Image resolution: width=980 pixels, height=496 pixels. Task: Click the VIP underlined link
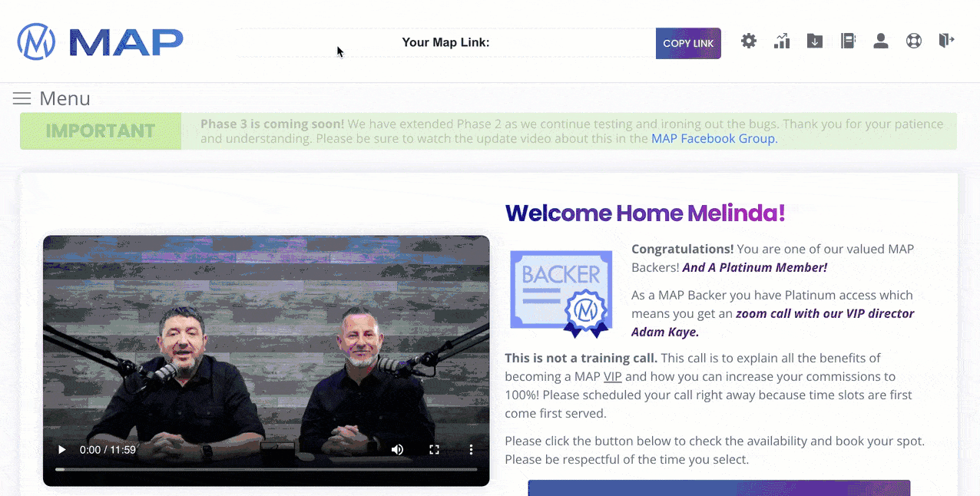(x=612, y=376)
